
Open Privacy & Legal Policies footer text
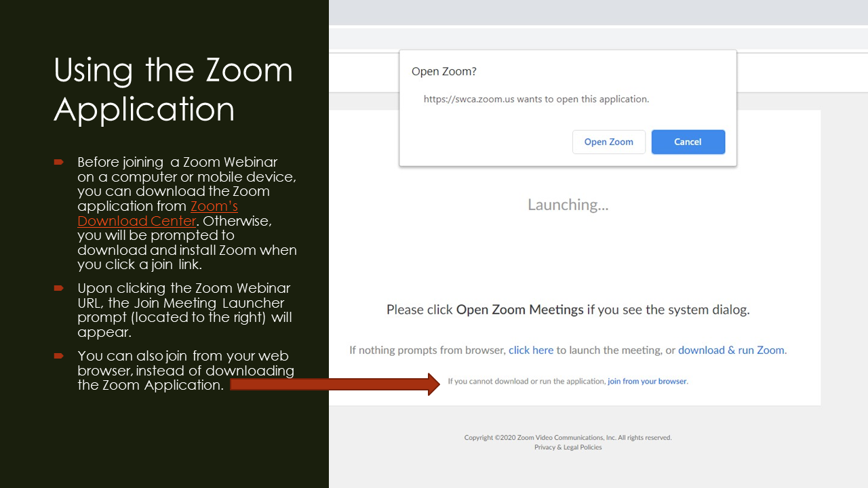(568, 447)
